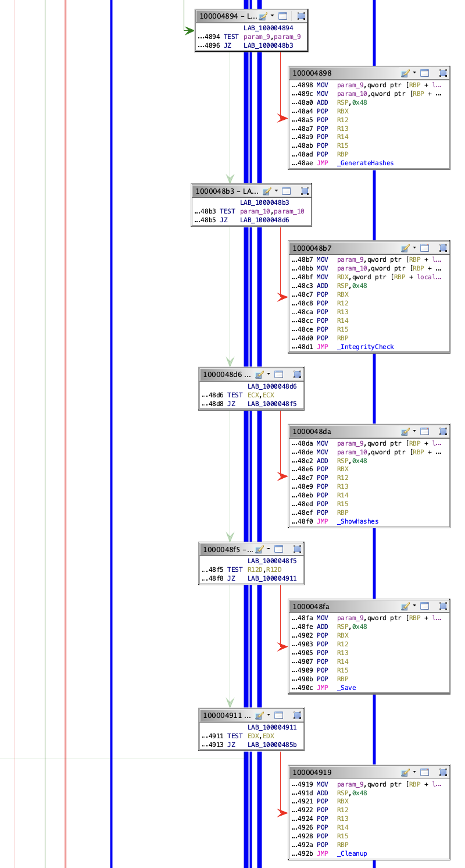Select the 1000048fa block title bar
This screenshot has height=868, width=465.
pyautogui.click(x=369, y=606)
